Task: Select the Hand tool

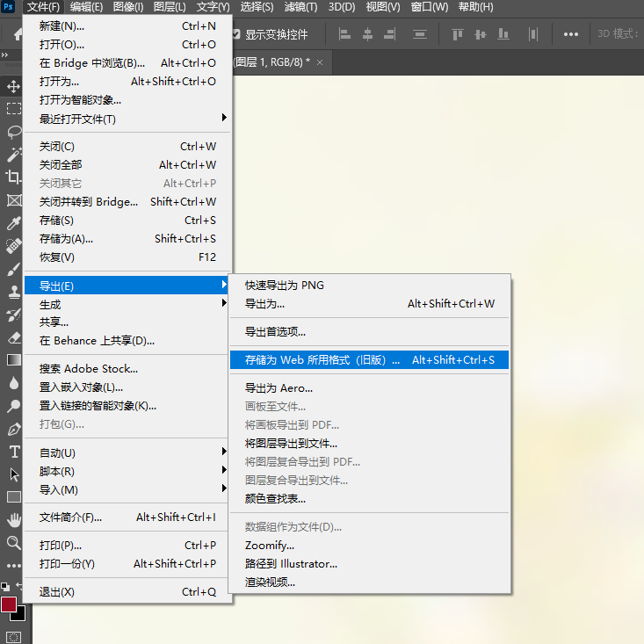Action: pos(13,520)
